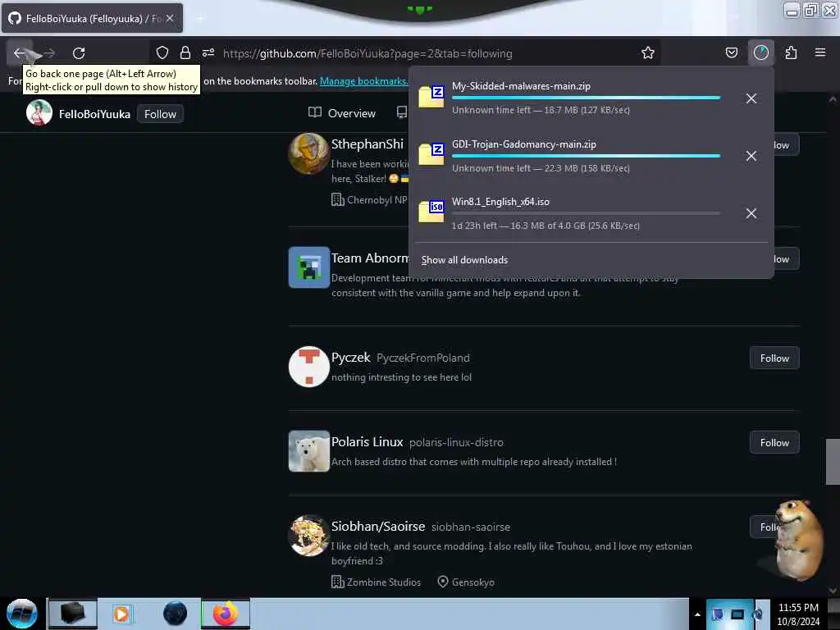Open Firefox hamburger application menu
Viewport: 840px width, 630px height.
coord(819,52)
